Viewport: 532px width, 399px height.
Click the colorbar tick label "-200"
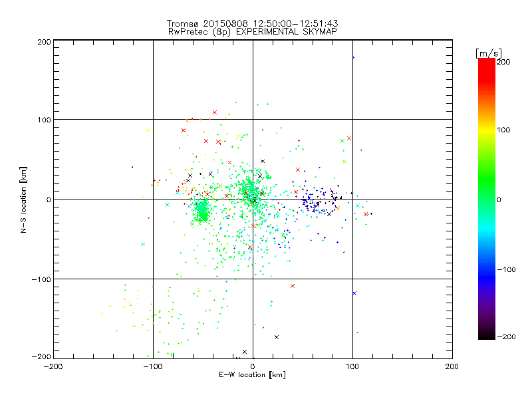(506, 337)
